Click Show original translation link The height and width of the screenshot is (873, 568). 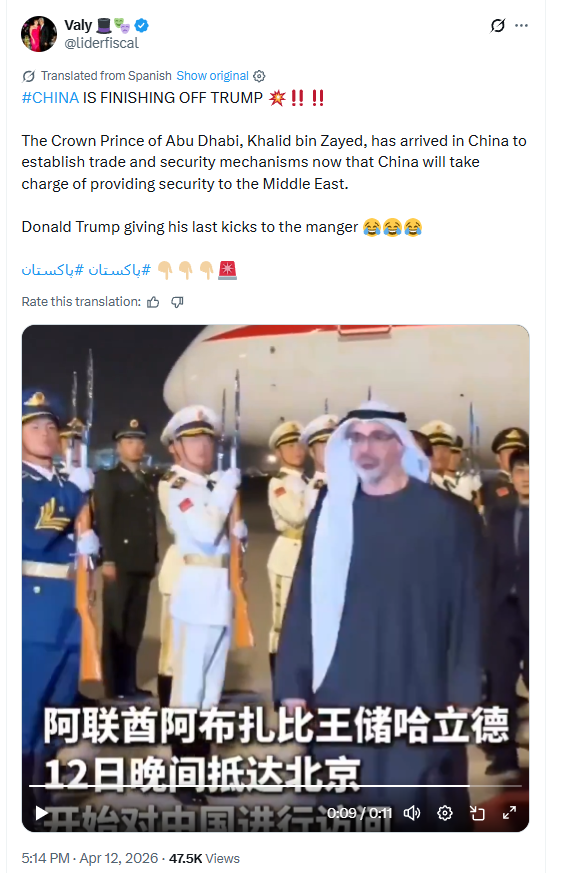pos(212,76)
